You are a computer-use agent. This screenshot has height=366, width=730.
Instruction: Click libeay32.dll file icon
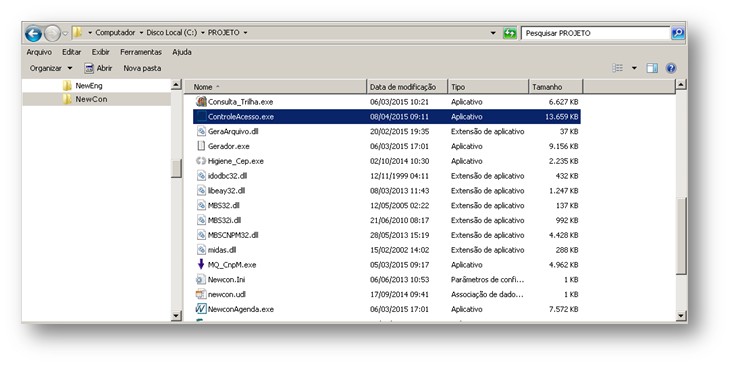point(201,190)
